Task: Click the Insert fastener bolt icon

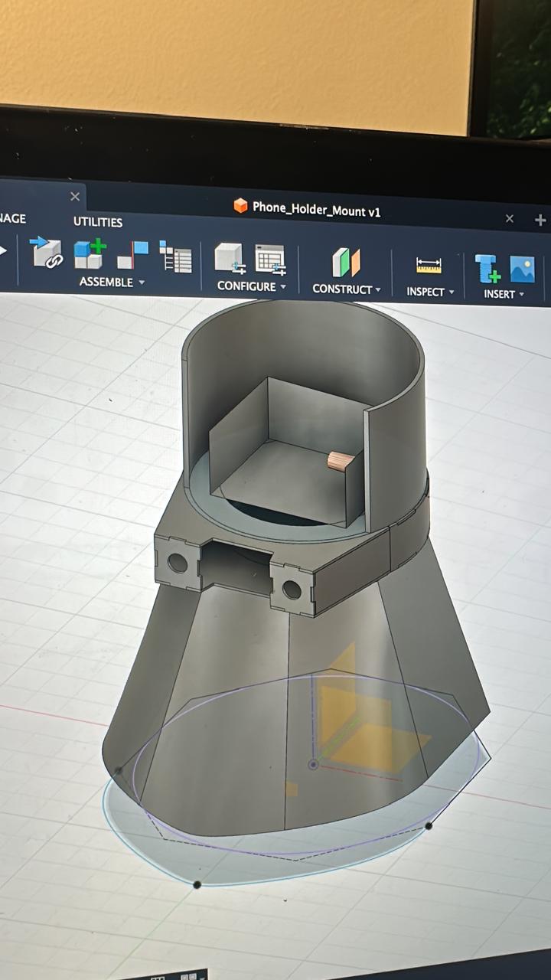Action: pyautogui.click(x=487, y=269)
